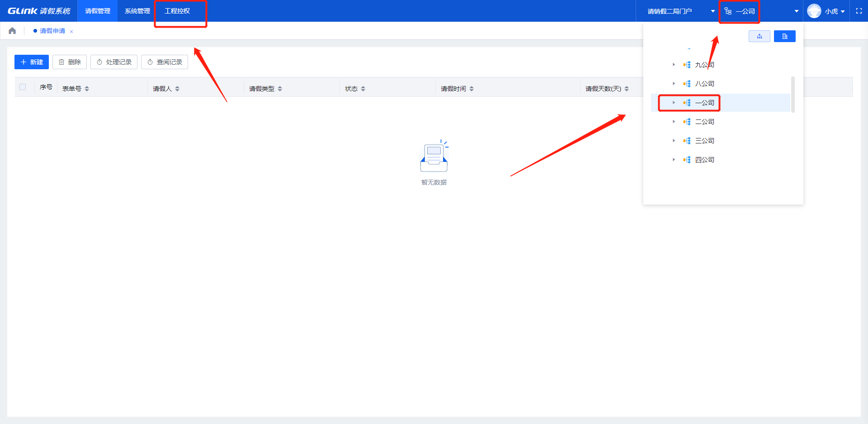Click the user avatar icon

[814, 11]
